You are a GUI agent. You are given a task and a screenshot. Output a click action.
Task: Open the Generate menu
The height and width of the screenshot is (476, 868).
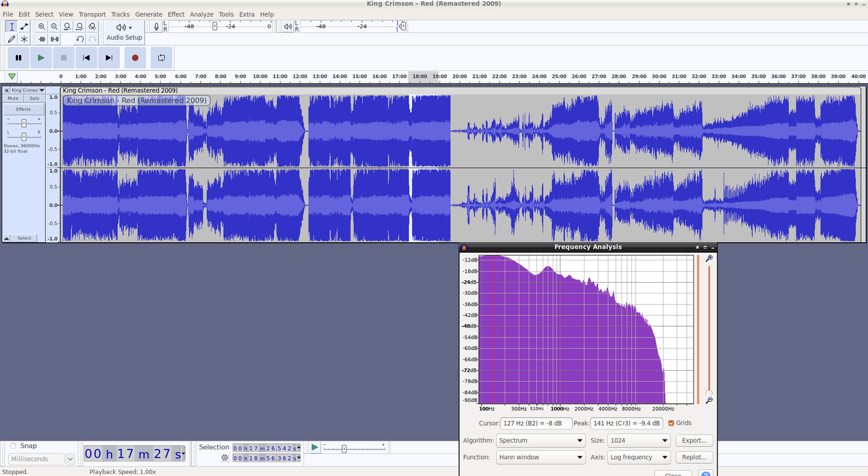point(149,14)
